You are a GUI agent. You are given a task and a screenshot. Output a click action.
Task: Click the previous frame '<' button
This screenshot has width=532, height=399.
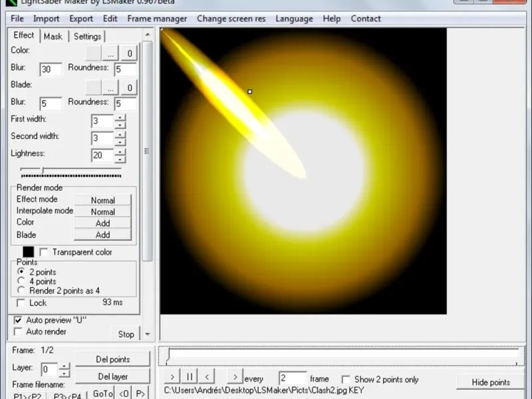tap(207, 377)
